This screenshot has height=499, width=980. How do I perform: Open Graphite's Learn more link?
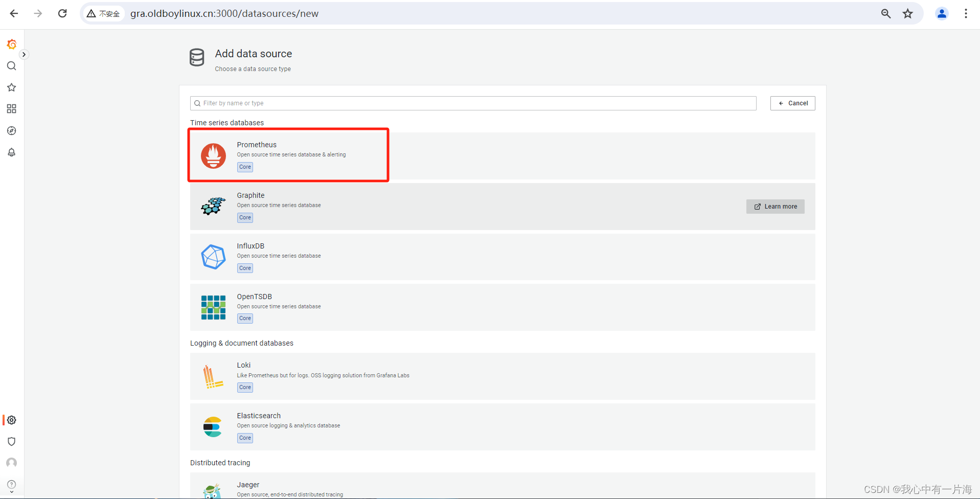775,207
